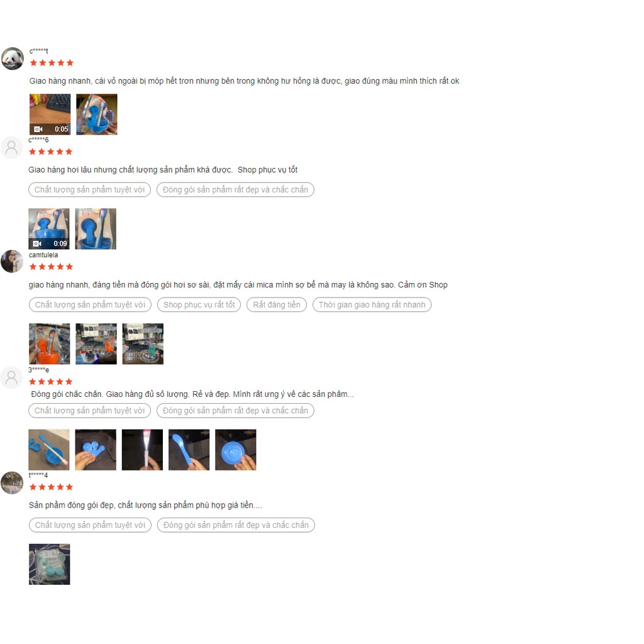Select 'Thời gian giao hàng rất nhanh' tag
644x644 pixels.
coord(372,305)
